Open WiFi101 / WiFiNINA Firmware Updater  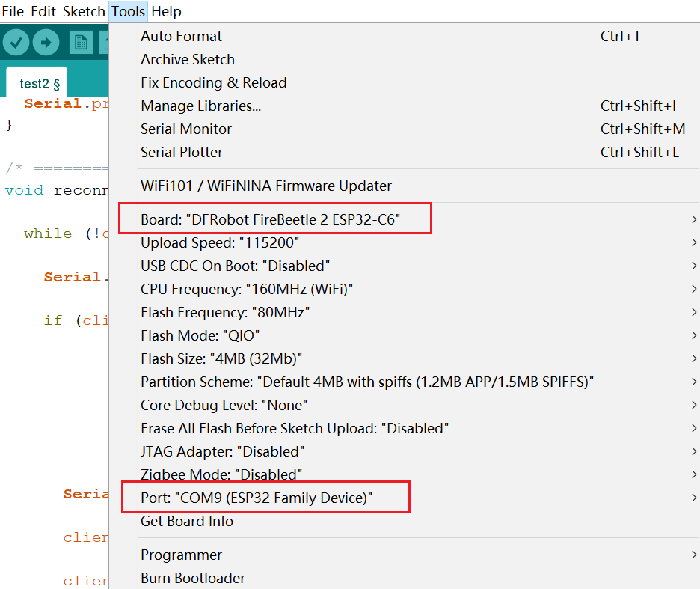pyautogui.click(x=266, y=186)
